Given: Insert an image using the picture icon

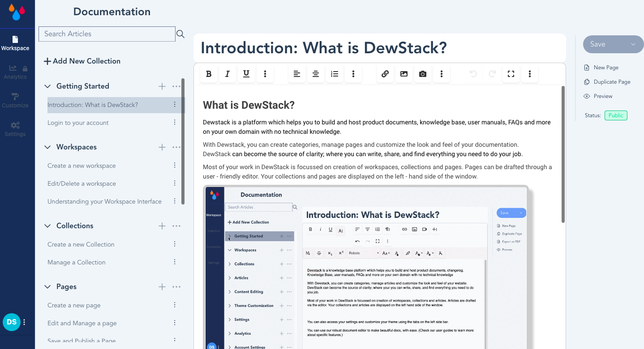Looking at the screenshot, I should click(404, 74).
